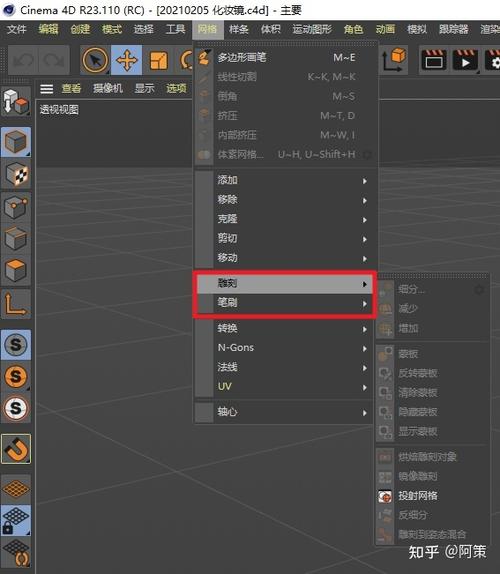The height and width of the screenshot is (574, 500).
Task: Toggle the first blue S solo icon
Action: [x=16, y=344]
